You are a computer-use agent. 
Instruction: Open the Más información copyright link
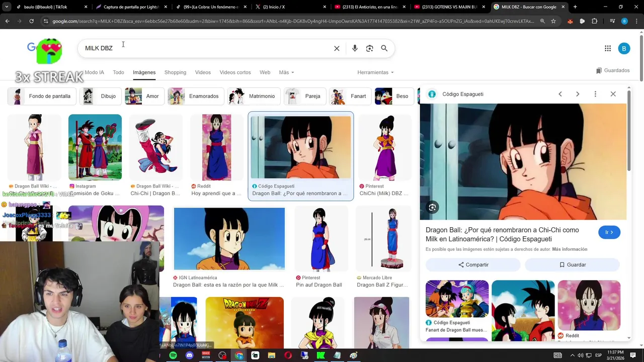570,249
